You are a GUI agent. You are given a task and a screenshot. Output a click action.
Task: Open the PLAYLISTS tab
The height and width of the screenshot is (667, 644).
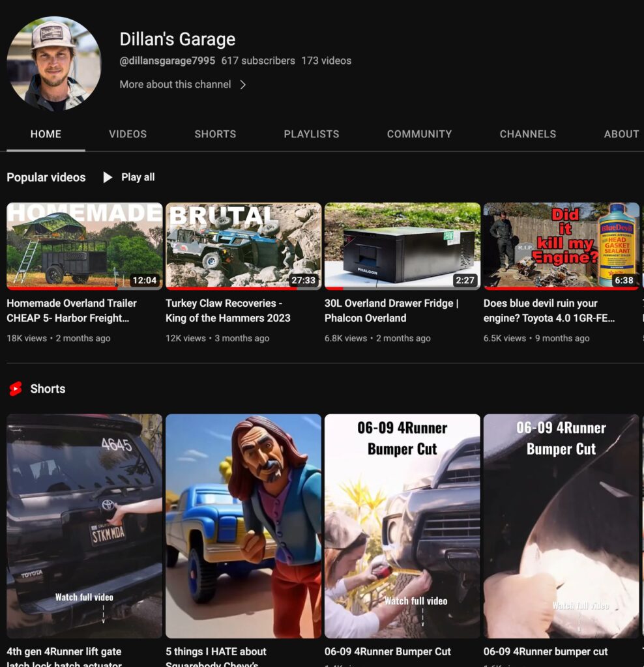click(312, 134)
